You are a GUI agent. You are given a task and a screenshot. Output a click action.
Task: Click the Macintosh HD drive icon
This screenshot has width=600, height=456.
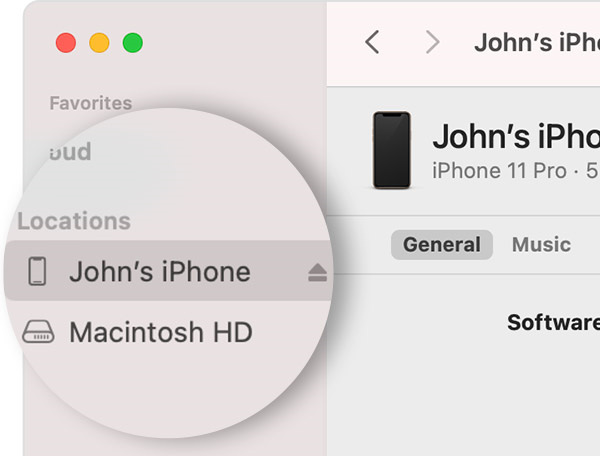point(38,332)
